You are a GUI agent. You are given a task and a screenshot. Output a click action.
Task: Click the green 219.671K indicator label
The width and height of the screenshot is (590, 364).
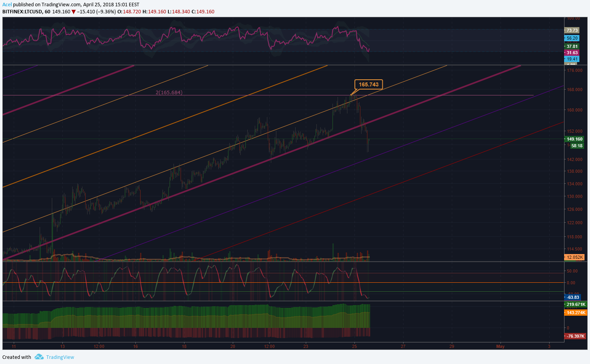coord(576,304)
